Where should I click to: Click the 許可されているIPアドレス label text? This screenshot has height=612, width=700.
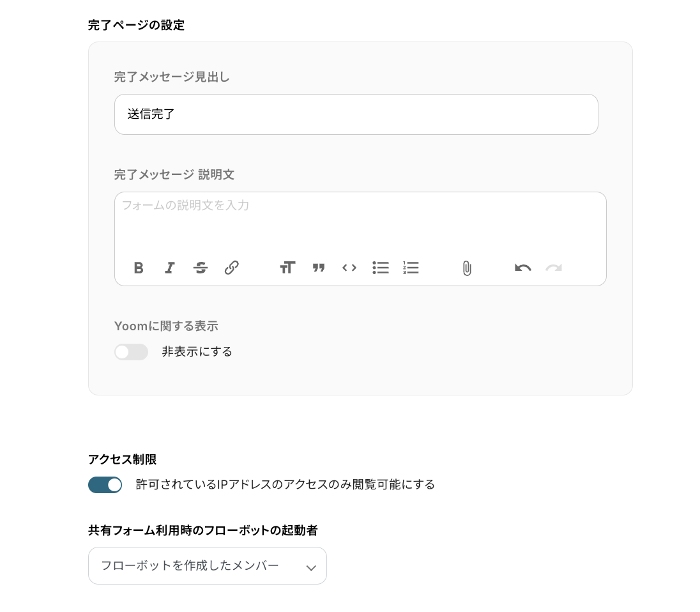(x=285, y=485)
